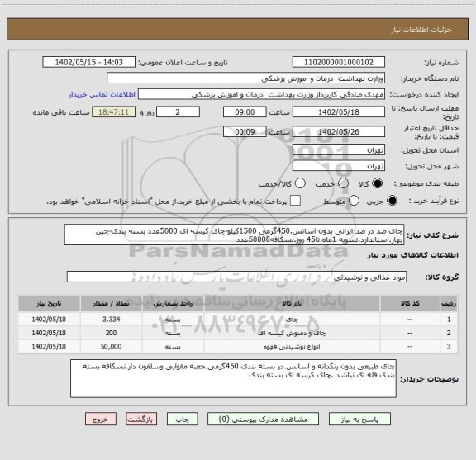Click the row number 3 cell
Image resolution: width=476 pixels, height=460 pixels.
tap(449, 347)
